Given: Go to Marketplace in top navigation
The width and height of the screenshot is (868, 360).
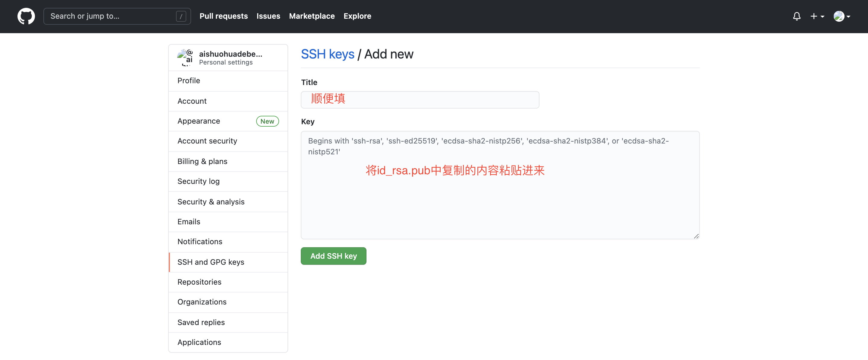Looking at the screenshot, I should click(312, 16).
